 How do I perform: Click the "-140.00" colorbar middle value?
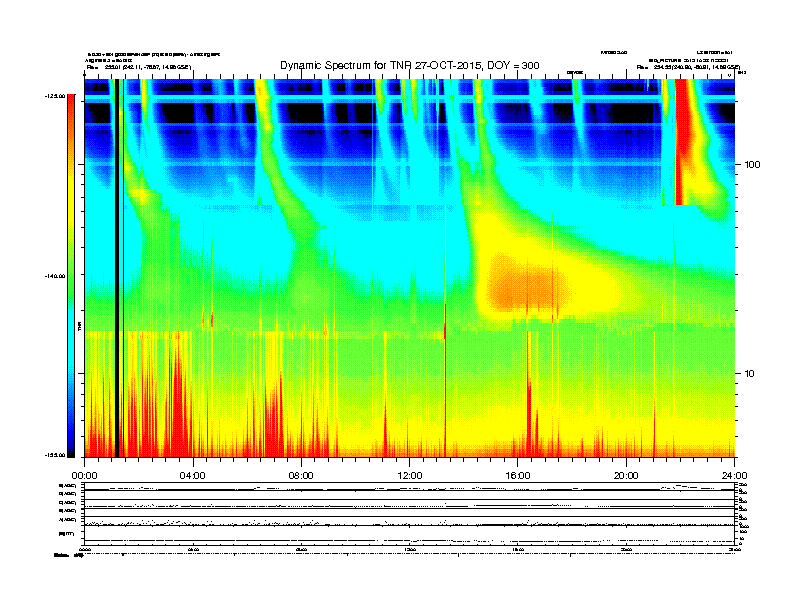click(55, 276)
